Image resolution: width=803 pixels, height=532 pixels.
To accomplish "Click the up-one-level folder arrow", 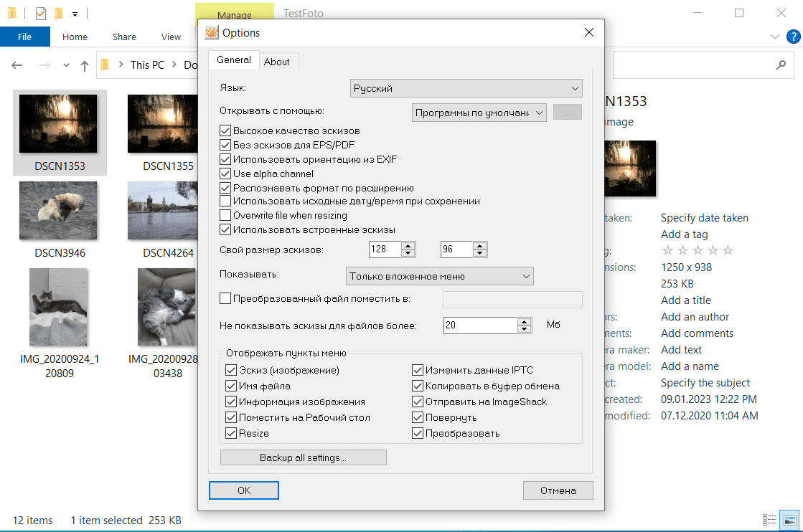I will point(84,65).
